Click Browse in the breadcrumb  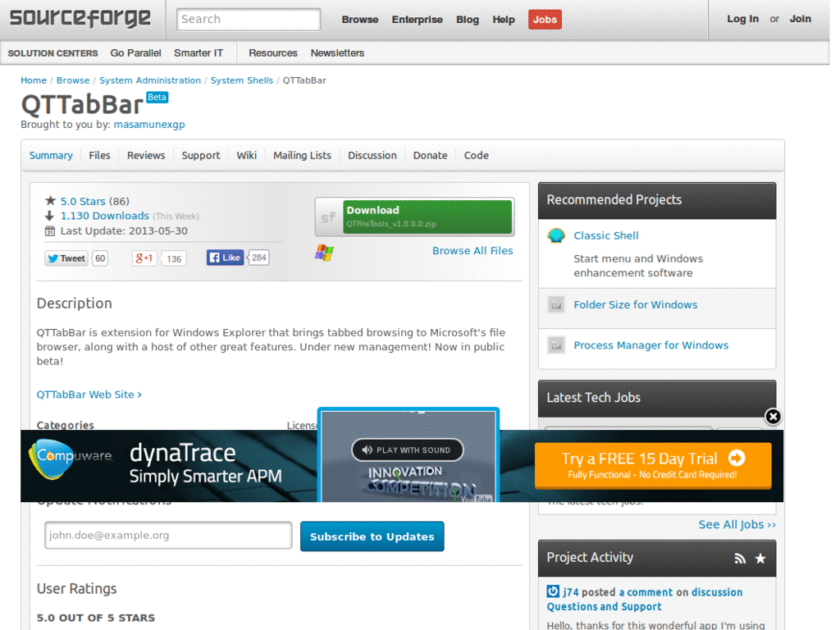pyautogui.click(x=73, y=80)
